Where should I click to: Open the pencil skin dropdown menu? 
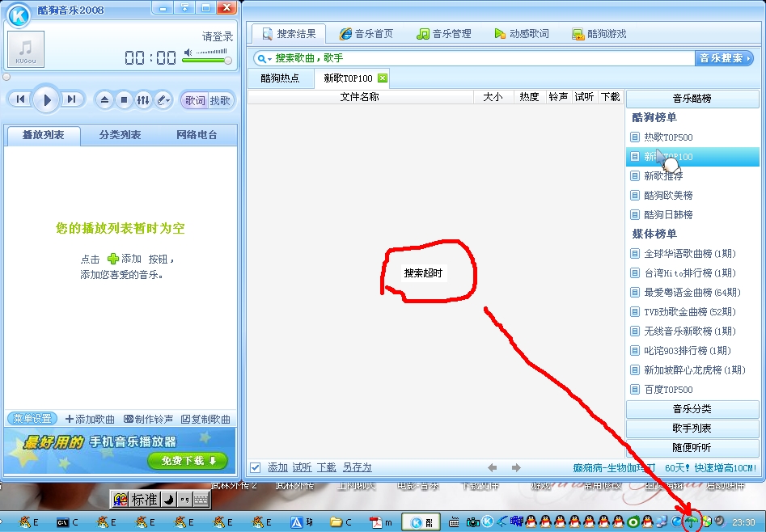click(x=163, y=100)
